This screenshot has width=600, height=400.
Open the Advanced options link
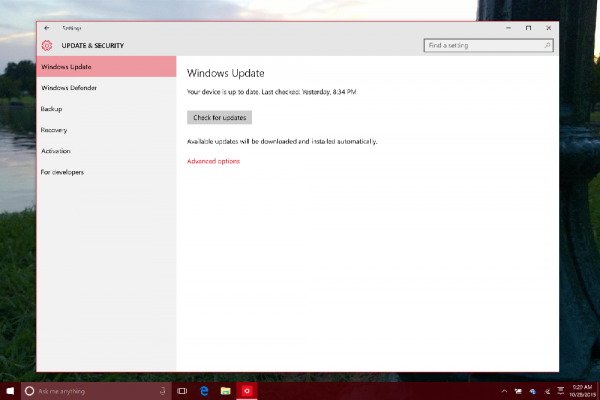tap(213, 161)
